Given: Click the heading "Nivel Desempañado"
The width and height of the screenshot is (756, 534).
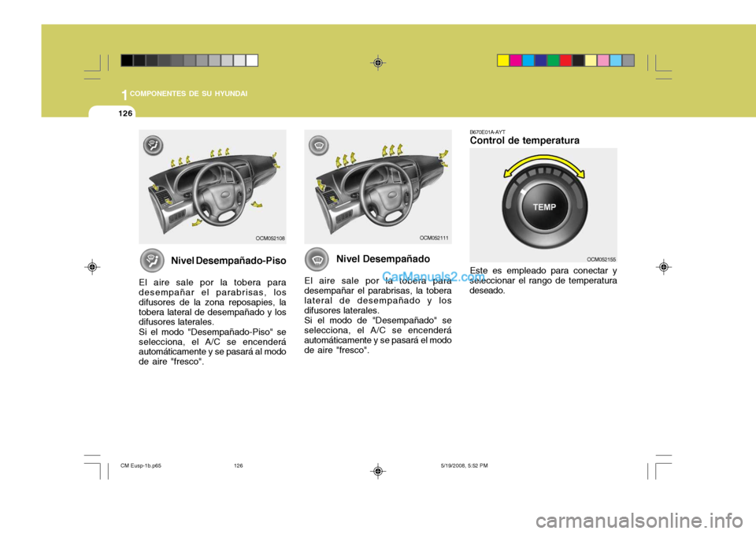Looking at the screenshot, I should point(383,258).
